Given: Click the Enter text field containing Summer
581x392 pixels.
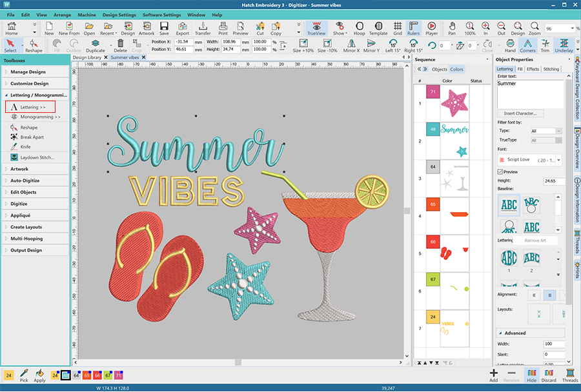Looking at the screenshot, I should coord(529,93).
